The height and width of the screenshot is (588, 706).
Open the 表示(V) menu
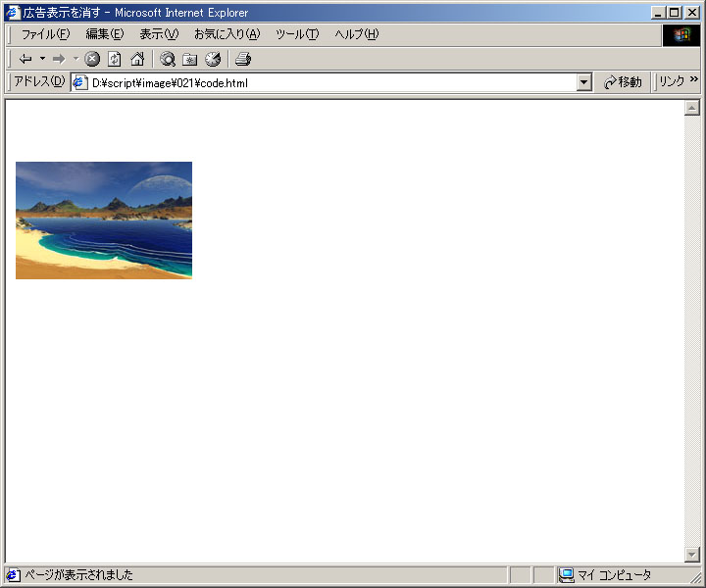(x=159, y=34)
